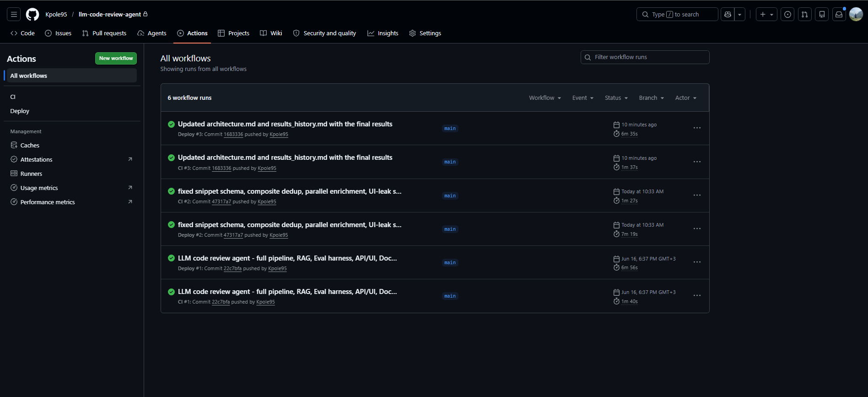Open Deploy #1 run LLM code review agent
868x397 pixels.
[287, 258]
